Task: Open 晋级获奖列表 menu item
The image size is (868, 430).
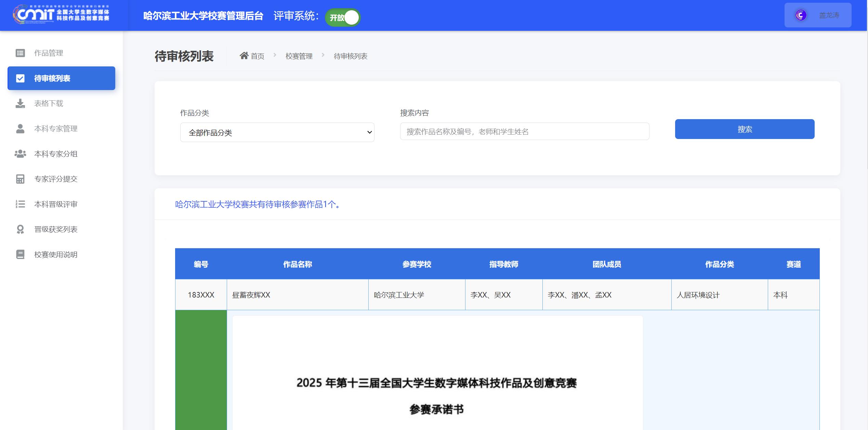Action: point(61,229)
